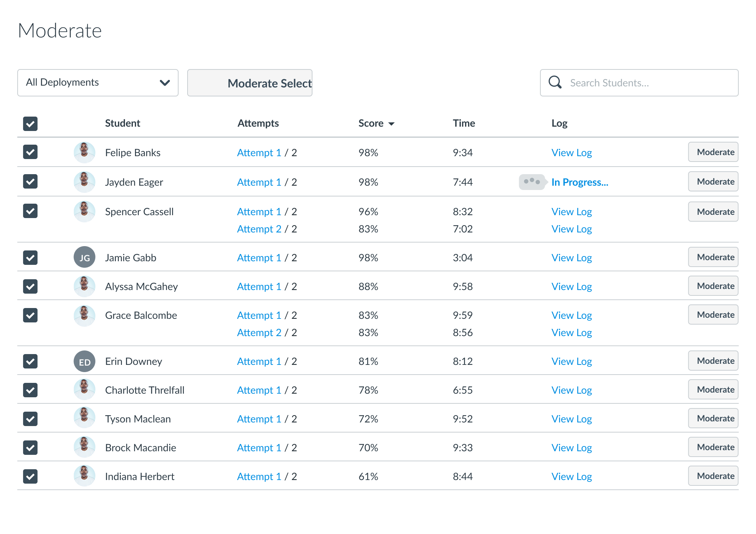The width and height of the screenshot is (756, 534).
Task: Open Spencer Cassell's Attempt 2 link
Action: click(259, 229)
